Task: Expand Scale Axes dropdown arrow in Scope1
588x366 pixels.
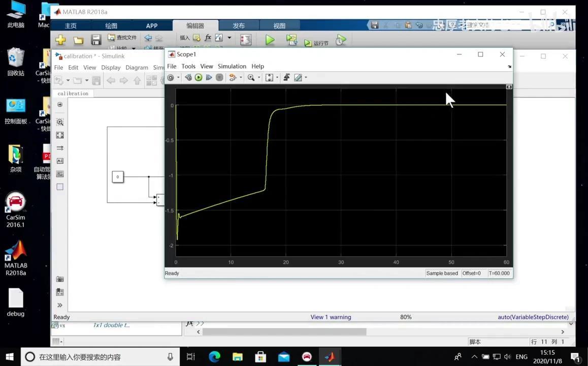Action: 277,78
